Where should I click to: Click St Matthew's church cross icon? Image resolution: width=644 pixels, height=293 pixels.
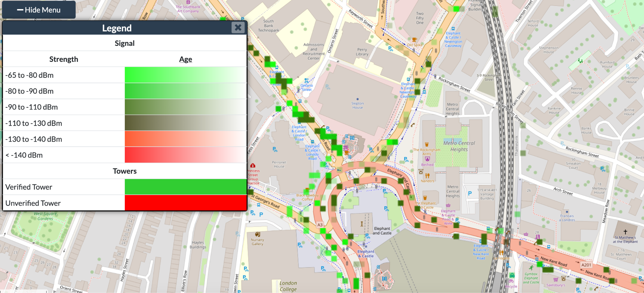point(625,232)
